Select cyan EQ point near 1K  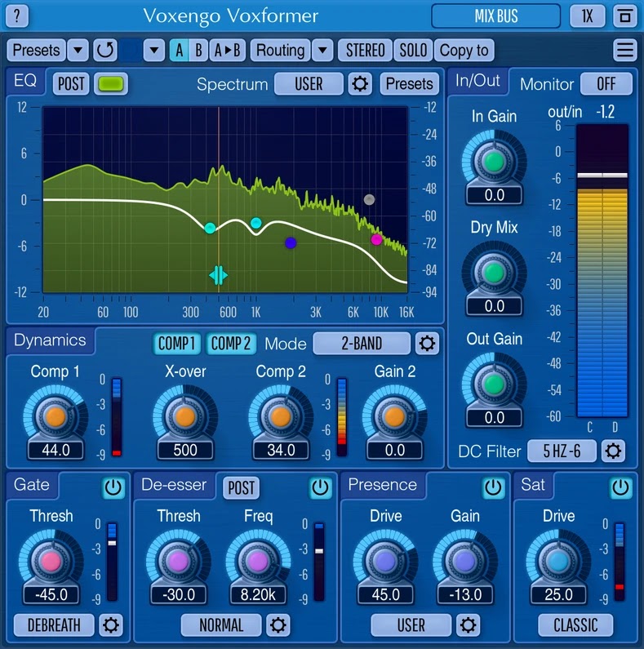click(x=255, y=223)
